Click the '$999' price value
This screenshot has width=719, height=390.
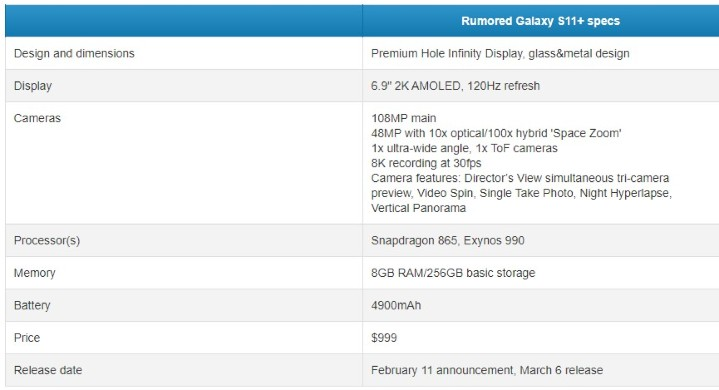point(384,338)
